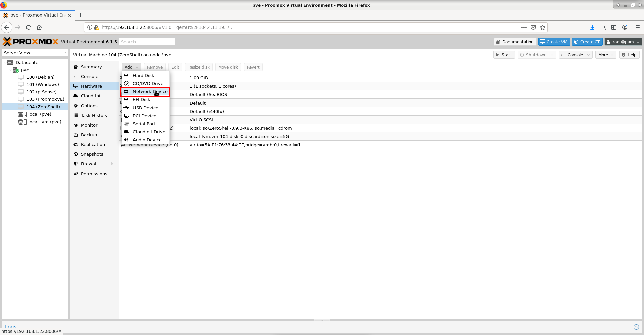Expand the Firewall submenu arrow
This screenshot has width=644, height=335.
(x=112, y=164)
